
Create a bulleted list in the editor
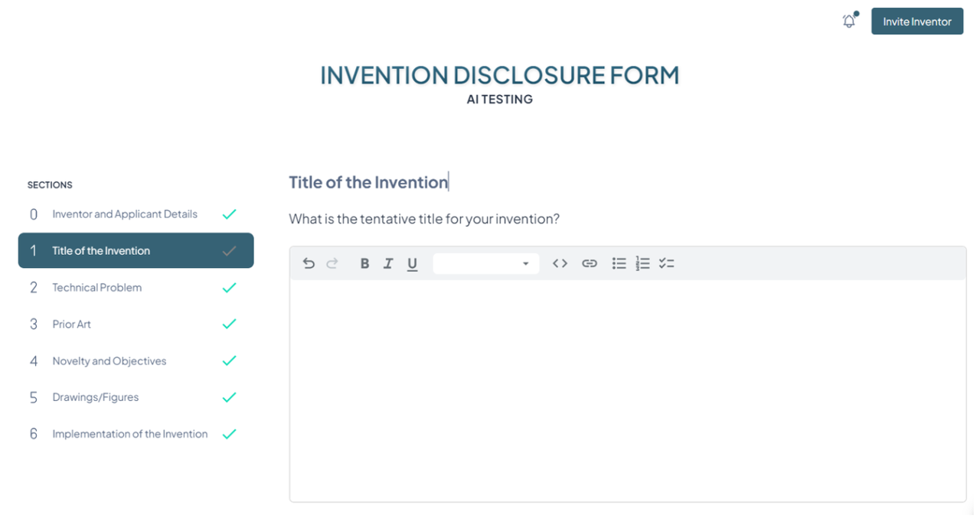619,263
